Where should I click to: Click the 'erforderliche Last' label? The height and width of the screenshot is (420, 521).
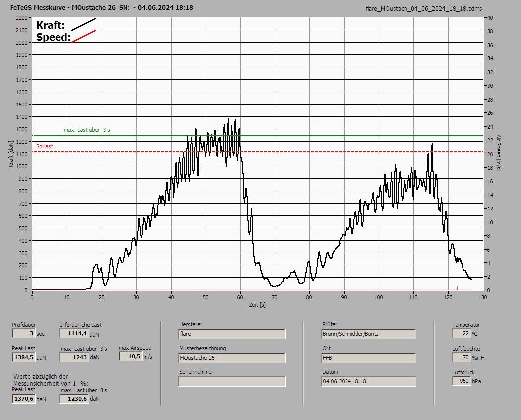[80, 325]
